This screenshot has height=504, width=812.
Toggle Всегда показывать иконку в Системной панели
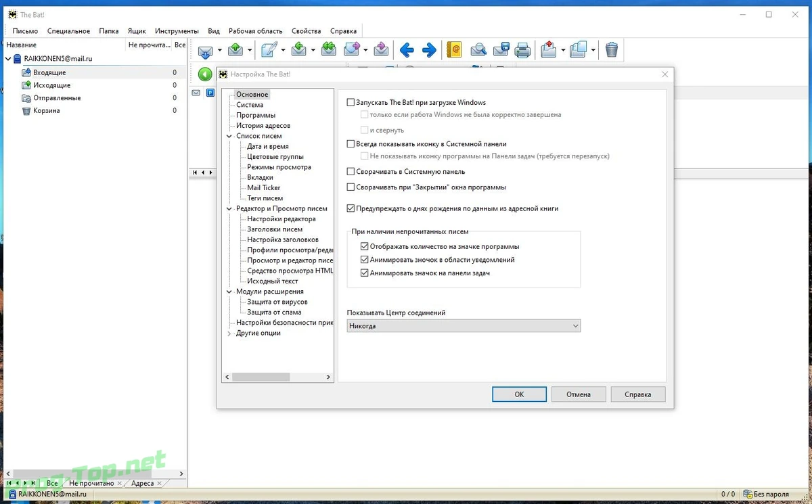(351, 144)
